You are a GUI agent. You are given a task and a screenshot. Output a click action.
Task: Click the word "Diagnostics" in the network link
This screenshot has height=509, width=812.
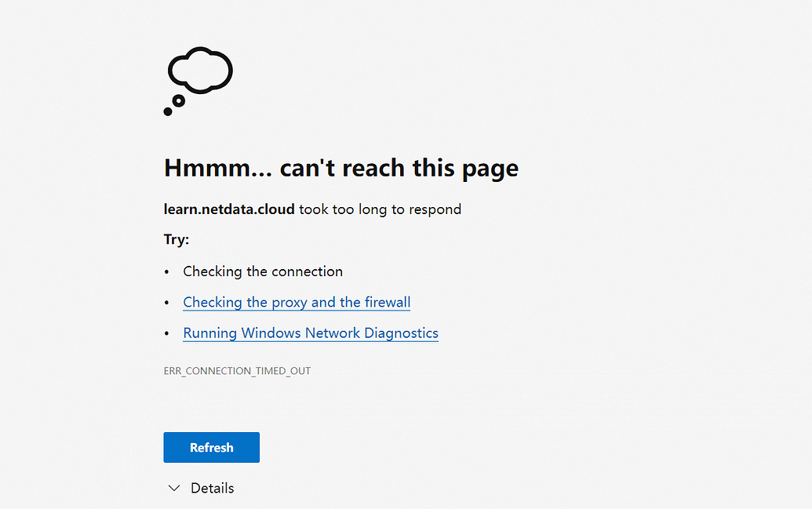click(402, 333)
